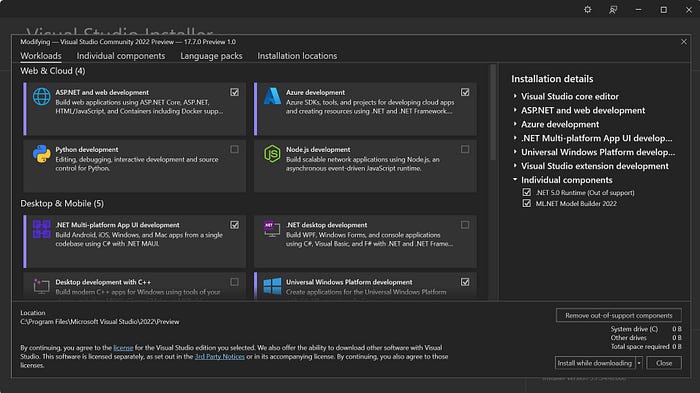The image size is (700, 393).
Task: Open the 3rd Party Notices link
Action: pos(220,356)
